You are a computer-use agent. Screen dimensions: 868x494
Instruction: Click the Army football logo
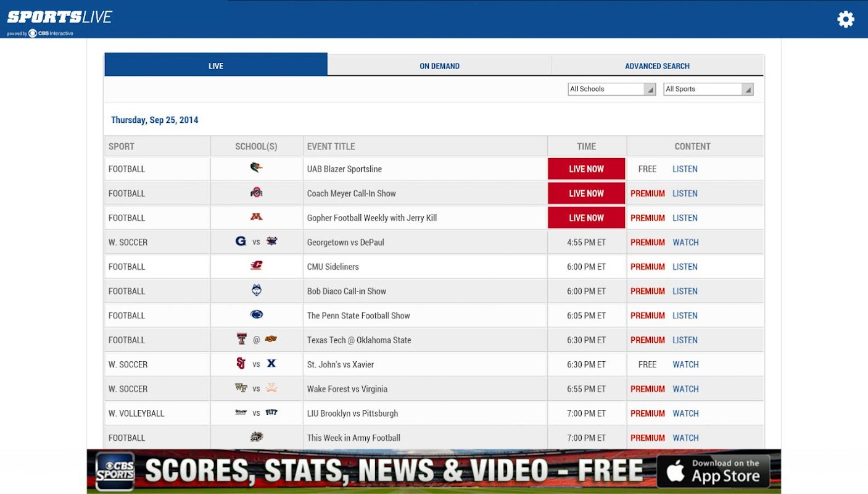(257, 437)
